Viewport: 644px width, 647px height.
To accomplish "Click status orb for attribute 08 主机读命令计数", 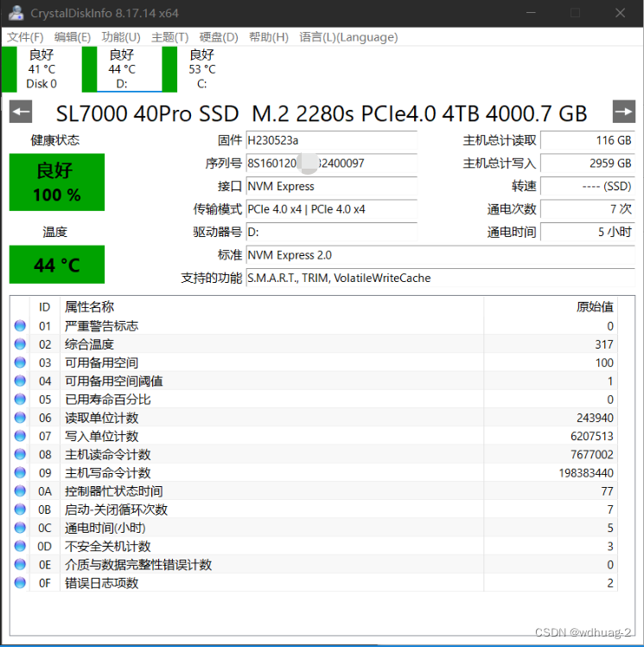I will [20, 454].
